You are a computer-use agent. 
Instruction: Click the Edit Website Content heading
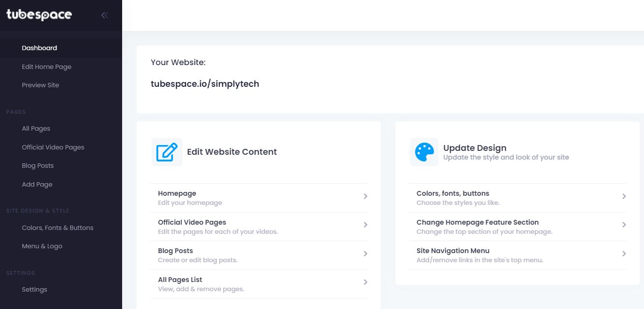[232, 152]
